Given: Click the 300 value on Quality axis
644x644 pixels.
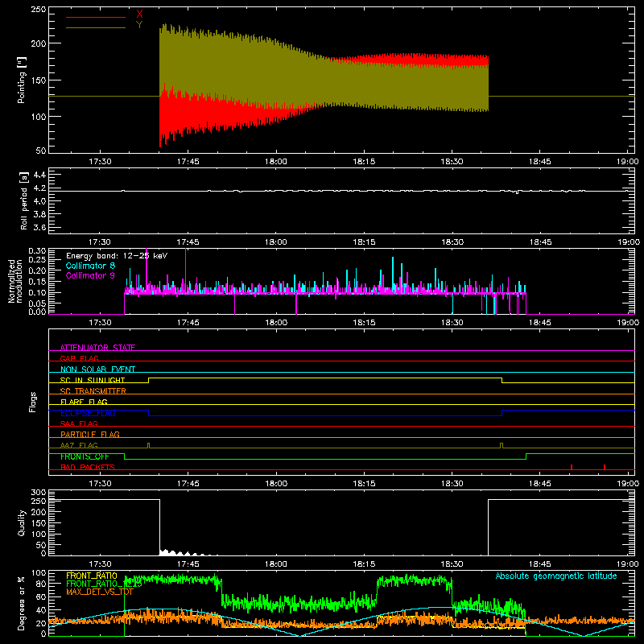Looking at the screenshot, I should (x=39, y=493).
